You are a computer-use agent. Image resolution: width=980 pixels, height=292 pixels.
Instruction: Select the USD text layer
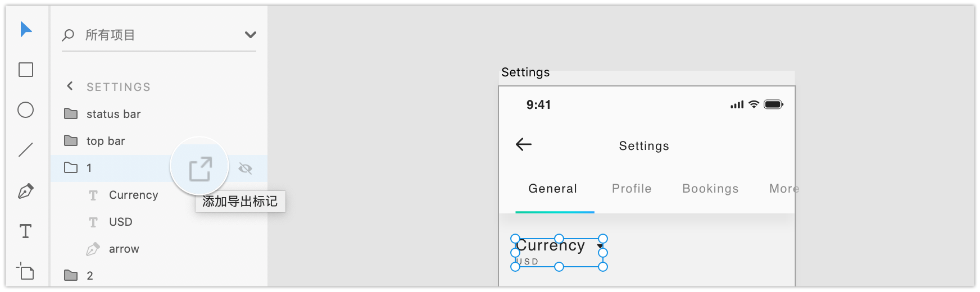(x=120, y=222)
